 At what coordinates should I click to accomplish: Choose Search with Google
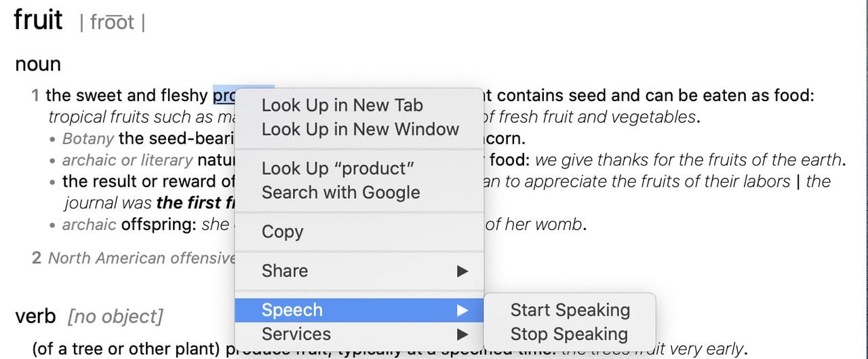click(x=340, y=192)
